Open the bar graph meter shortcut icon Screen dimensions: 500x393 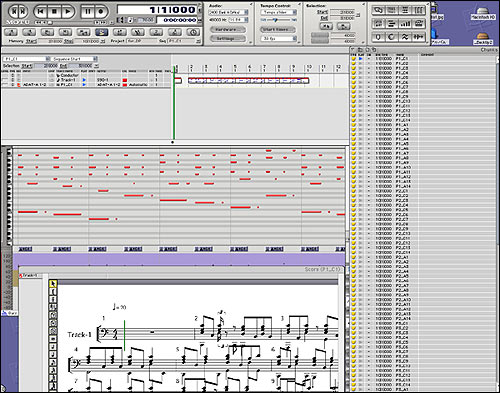click(x=405, y=24)
